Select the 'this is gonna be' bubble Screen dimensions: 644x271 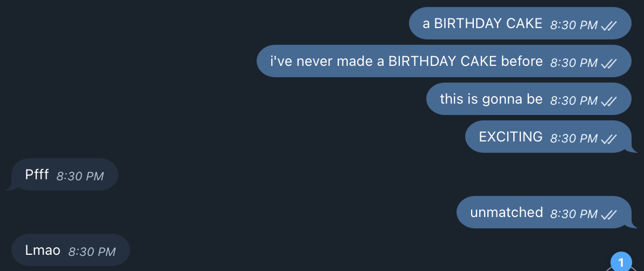pos(528,99)
